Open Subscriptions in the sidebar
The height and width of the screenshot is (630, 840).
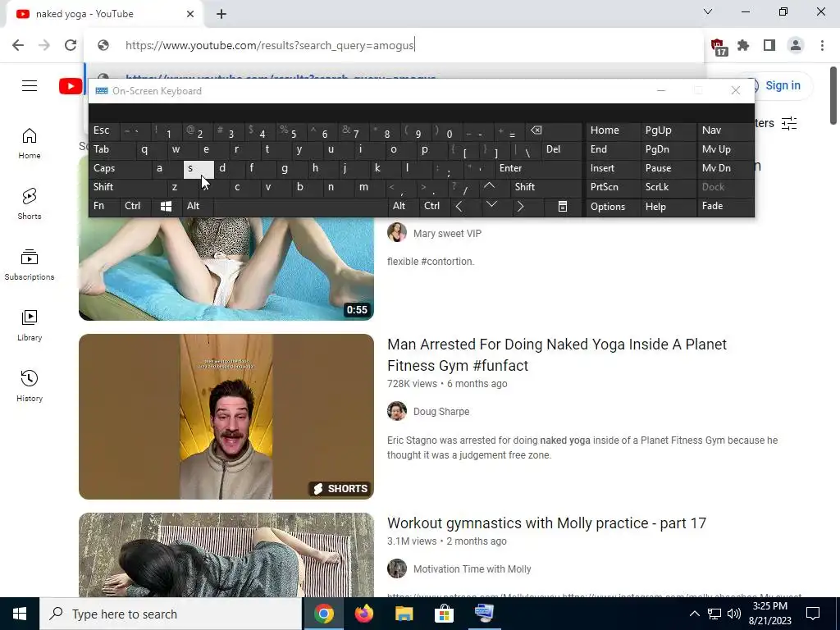30,265
